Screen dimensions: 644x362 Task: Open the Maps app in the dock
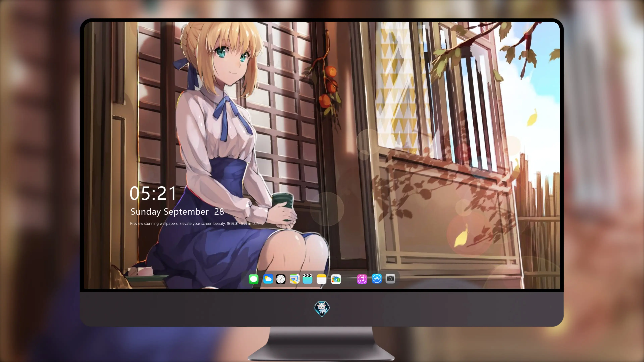coord(294,279)
